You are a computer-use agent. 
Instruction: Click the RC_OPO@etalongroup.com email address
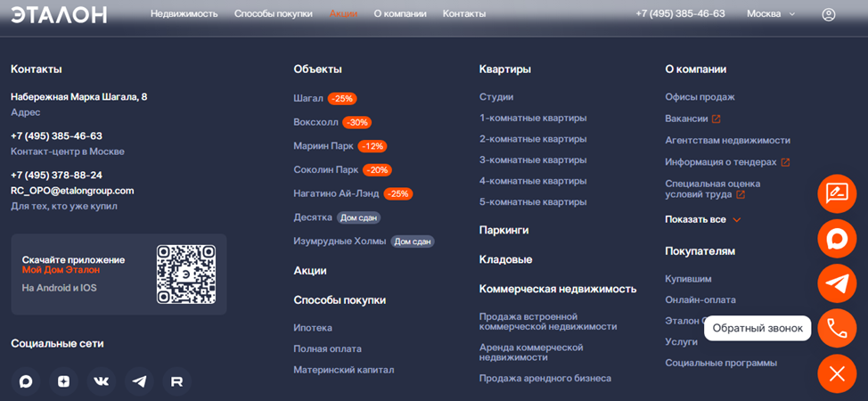tap(72, 191)
